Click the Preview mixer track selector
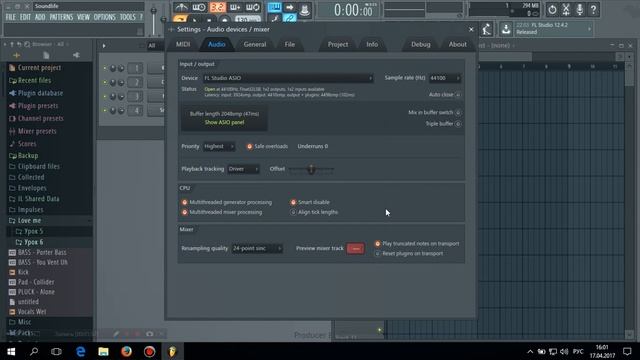This screenshot has height=360, width=640. click(x=356, y=248)
